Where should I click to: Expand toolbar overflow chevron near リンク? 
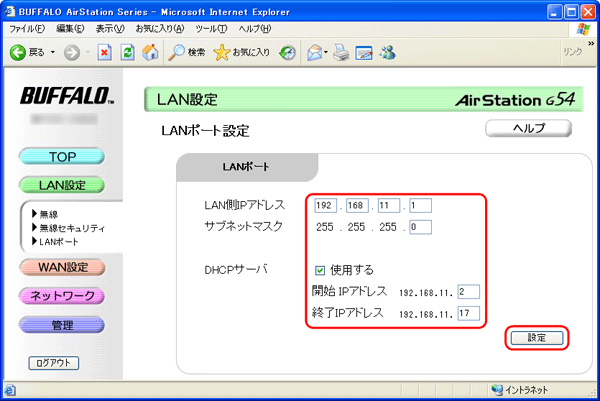click(591, 44)
